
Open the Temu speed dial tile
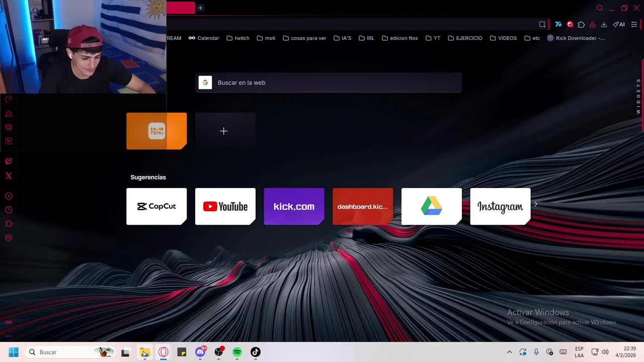(156, 131)
